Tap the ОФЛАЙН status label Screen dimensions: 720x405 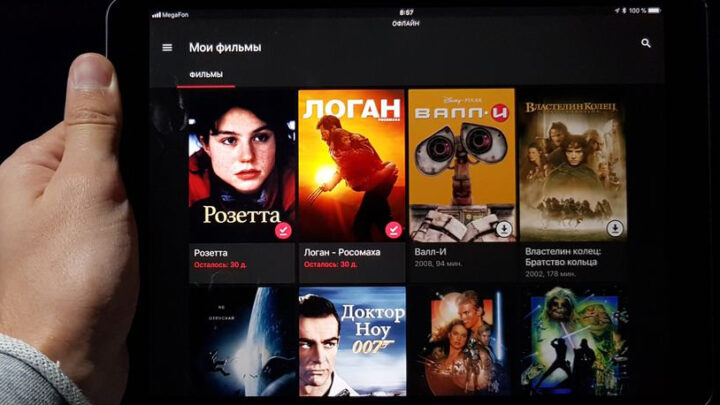(405, 23)
